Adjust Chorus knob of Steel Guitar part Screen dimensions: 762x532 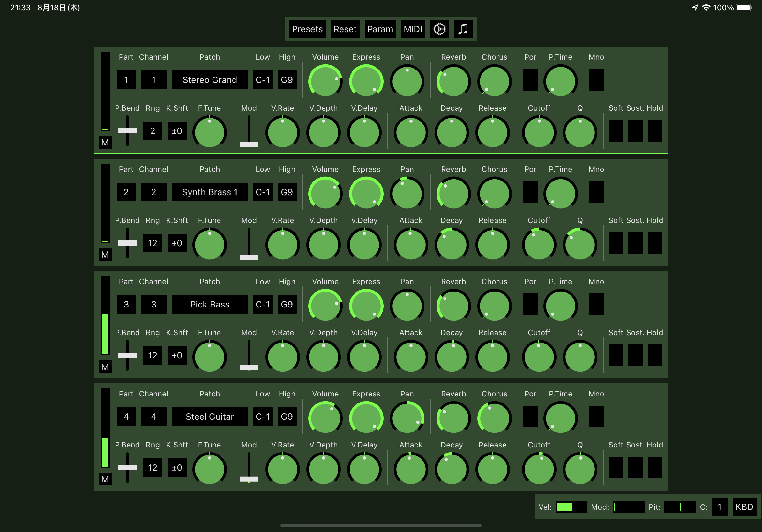(x=494, y=418)
